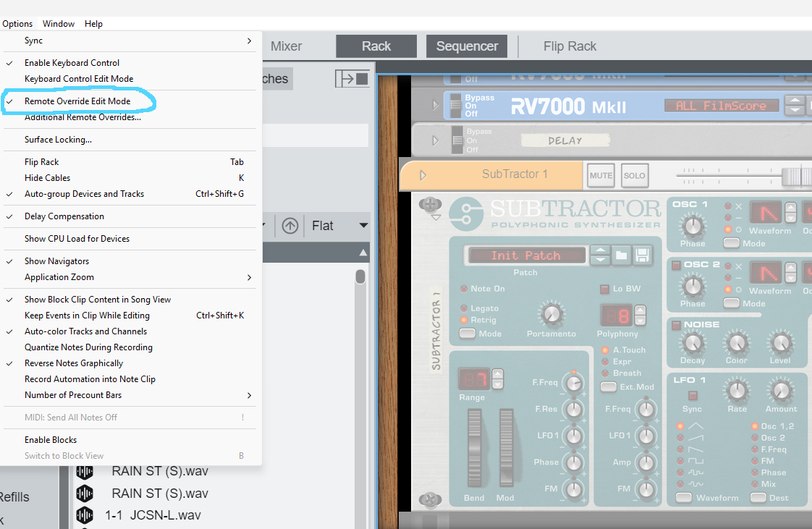Fold the SubTractor 1 mix channel
This screenshot has height=529, width=812.
(423, 175)
